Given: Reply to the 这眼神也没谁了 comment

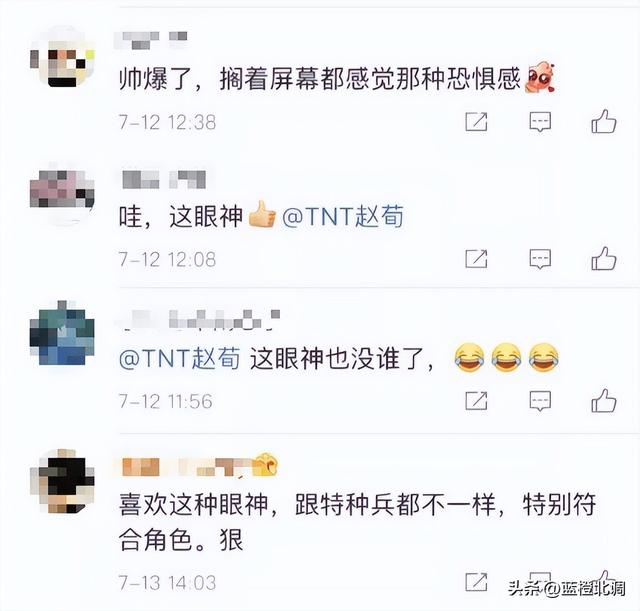Looking at the screenshot, I should pyautogui.click(x=540, y=401).
